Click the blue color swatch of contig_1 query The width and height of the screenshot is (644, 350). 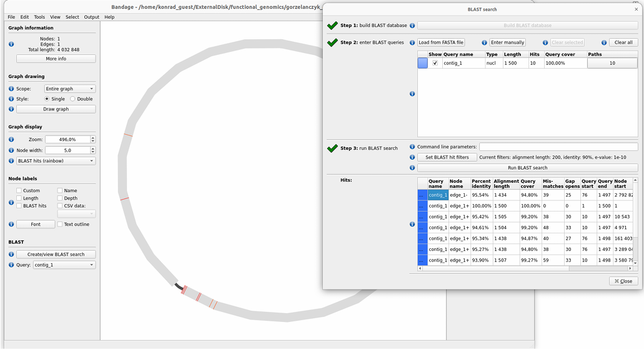(x=423, y=63)
